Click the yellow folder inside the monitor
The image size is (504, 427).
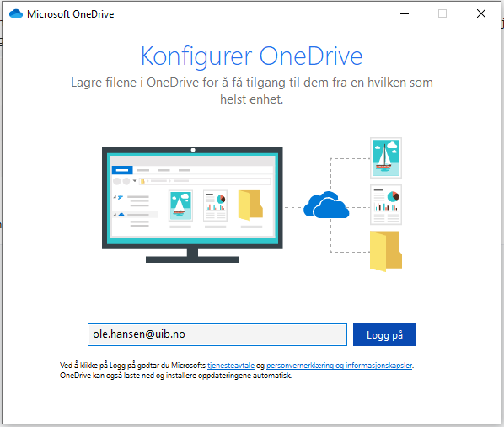coord(250,205)
